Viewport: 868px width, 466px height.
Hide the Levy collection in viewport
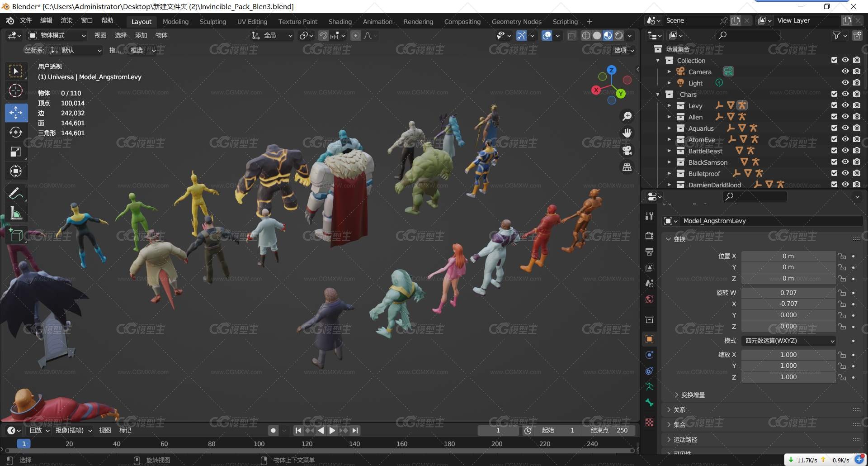click(x=845, y=105)
